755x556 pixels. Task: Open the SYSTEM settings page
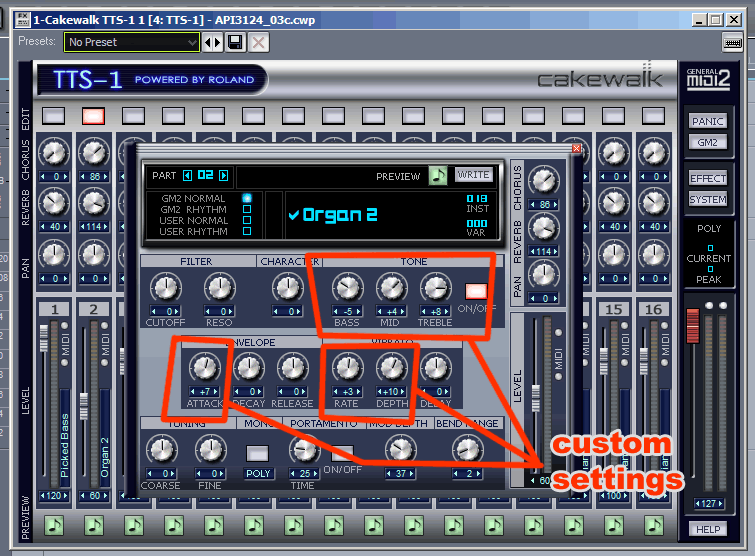click(708, 199)
